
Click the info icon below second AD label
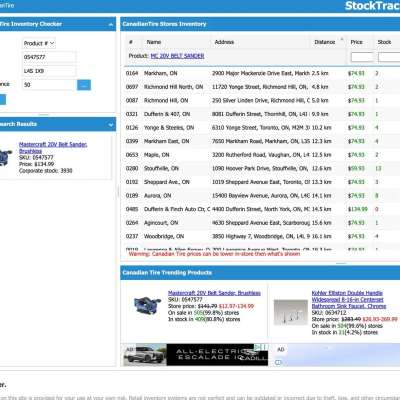(279, 362)
